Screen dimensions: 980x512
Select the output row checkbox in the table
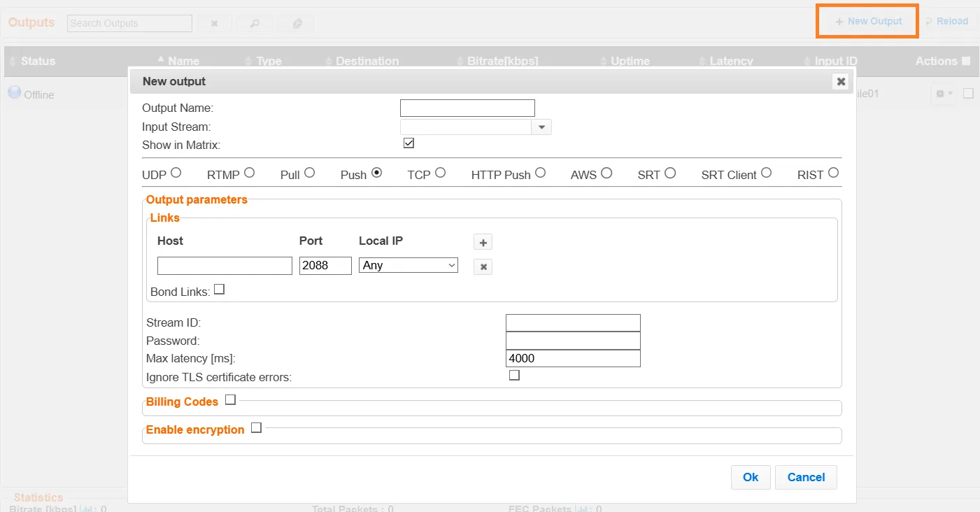point(968,93)
